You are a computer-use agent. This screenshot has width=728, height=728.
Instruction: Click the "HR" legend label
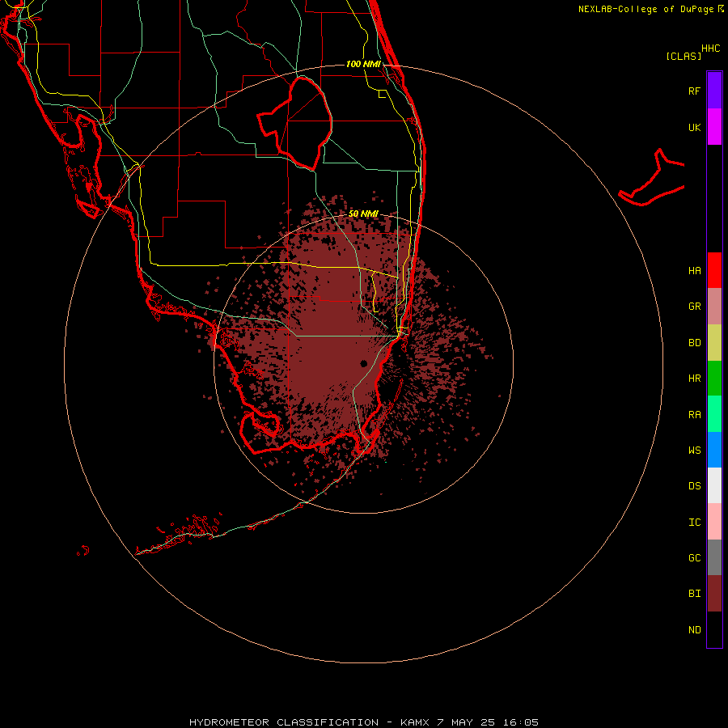(694, 379)
